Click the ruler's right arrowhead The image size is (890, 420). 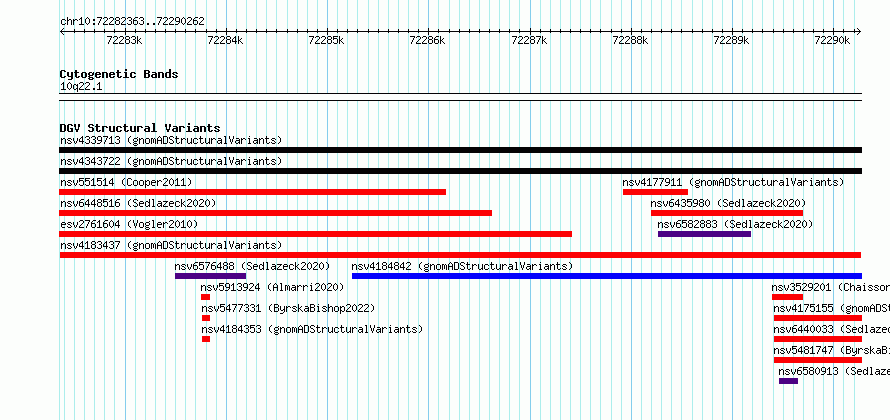pyautogui.click(x=859, y=32)
